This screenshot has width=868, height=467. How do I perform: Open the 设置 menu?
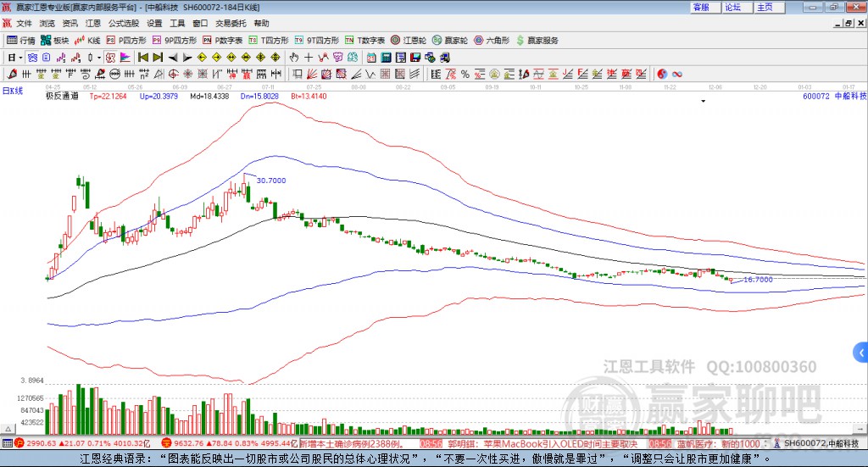pyautogui.click(x=154, y=23)
